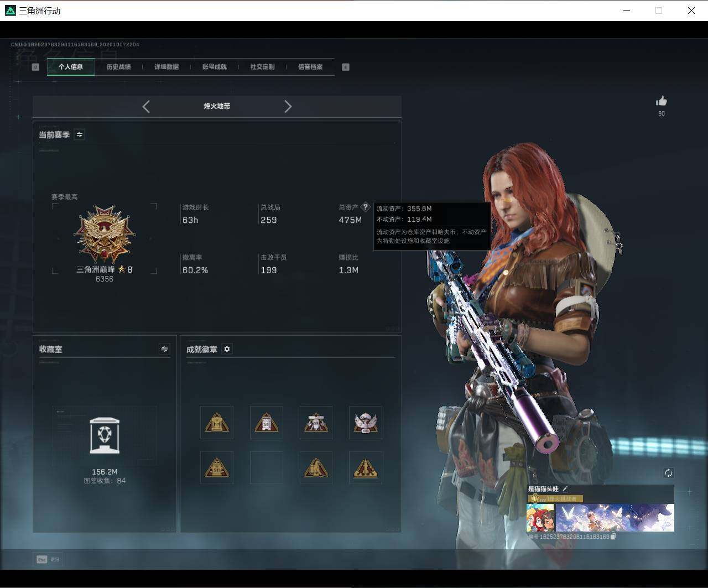The image size is (708, 588).
Task: Click the refresh icon above the name card
Action: click(668, 473)
